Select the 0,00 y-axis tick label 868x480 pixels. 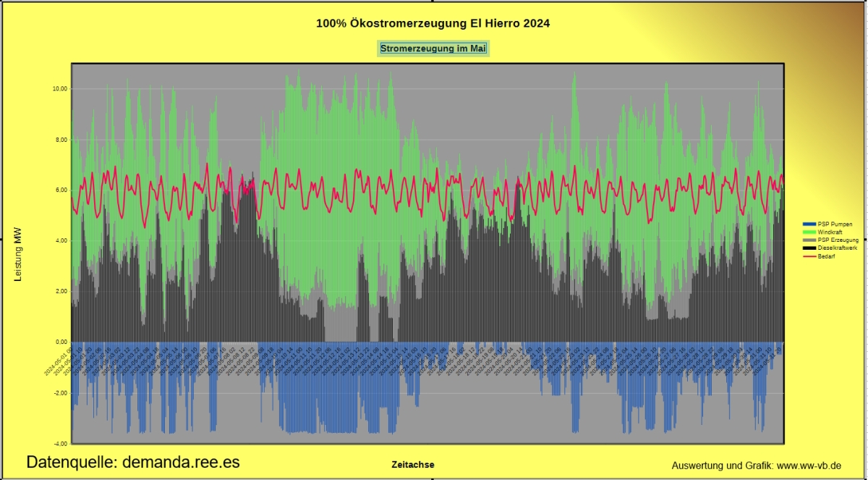click(x=61, y=342)
